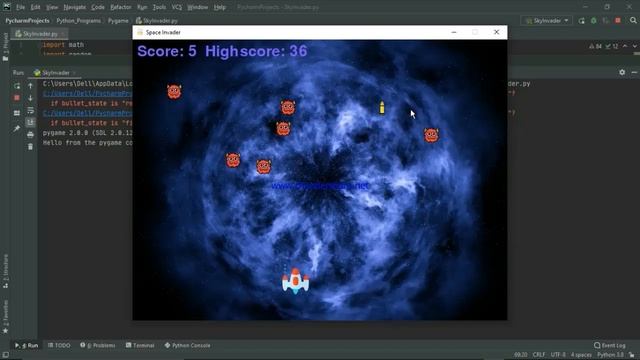Viewport: 640px width, 360px height.
Task: Open the Project tool window sidebar tab
Action: click(5, 47)
